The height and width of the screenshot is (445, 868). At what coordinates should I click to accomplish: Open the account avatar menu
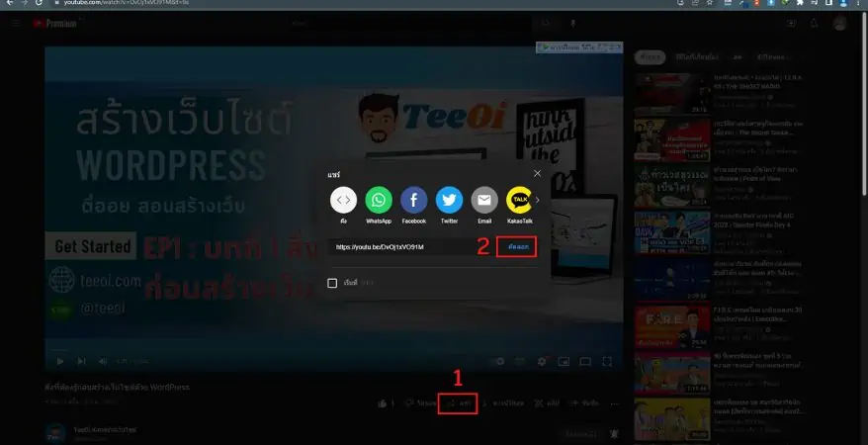click(x=839, y=24)
